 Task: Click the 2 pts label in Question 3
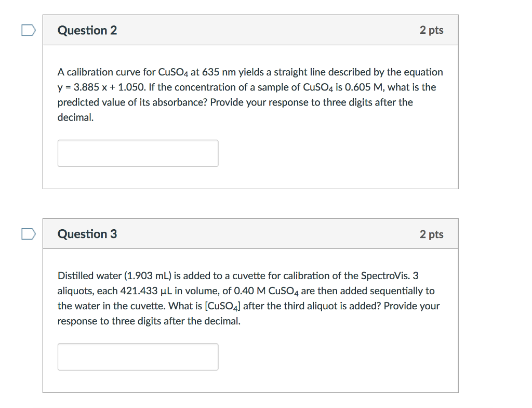pyautogui.click(x=431, y=234)
